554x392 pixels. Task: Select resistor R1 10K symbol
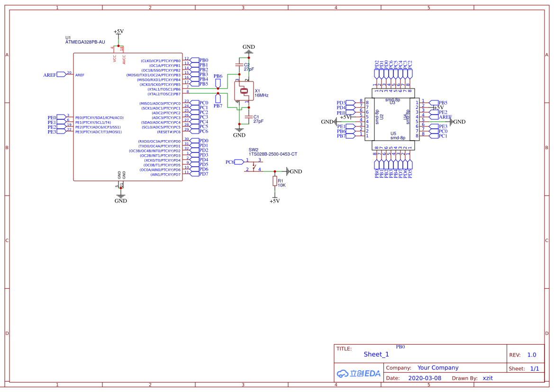(x=274, y=181)
